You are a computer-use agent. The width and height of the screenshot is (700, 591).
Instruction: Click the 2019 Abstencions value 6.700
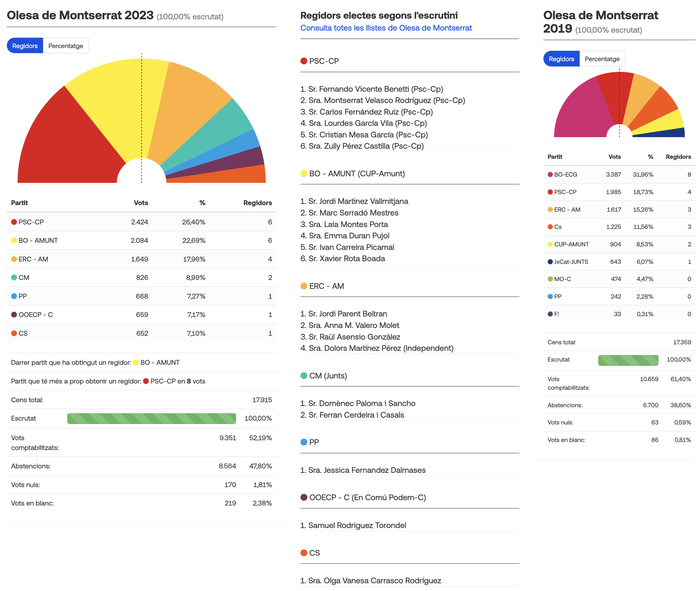[650, 405]
